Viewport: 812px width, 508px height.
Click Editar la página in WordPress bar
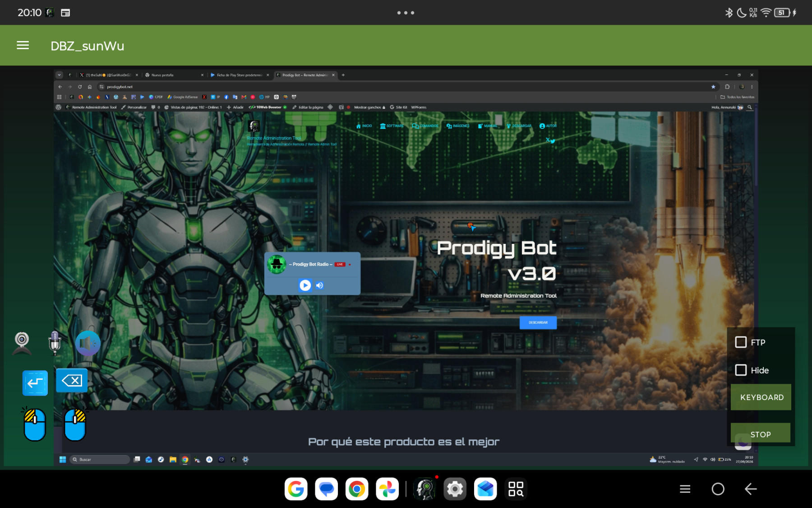(308, 107)
